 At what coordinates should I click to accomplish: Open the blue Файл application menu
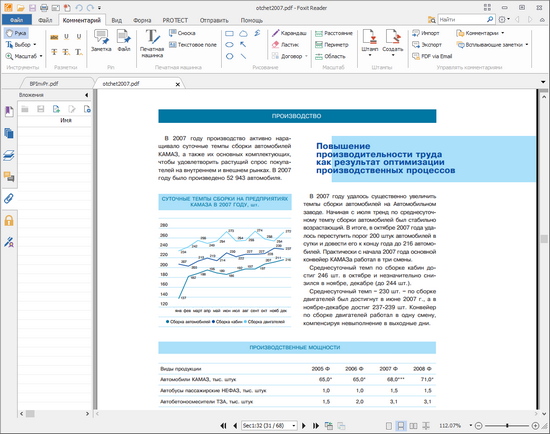pos(17,20)
